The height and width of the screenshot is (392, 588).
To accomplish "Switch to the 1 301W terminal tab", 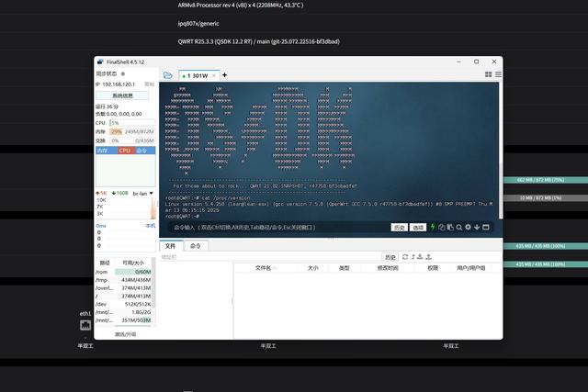I will pos(198,75).
